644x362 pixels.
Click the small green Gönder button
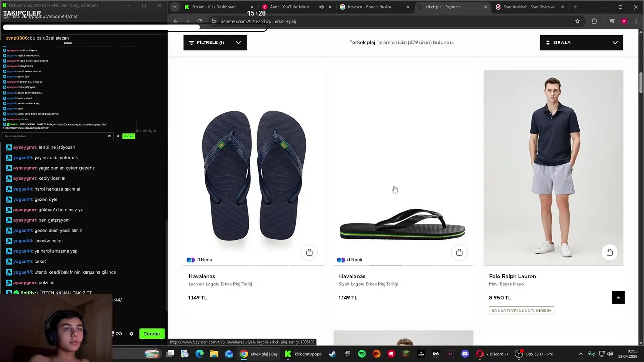pos(129,136)
